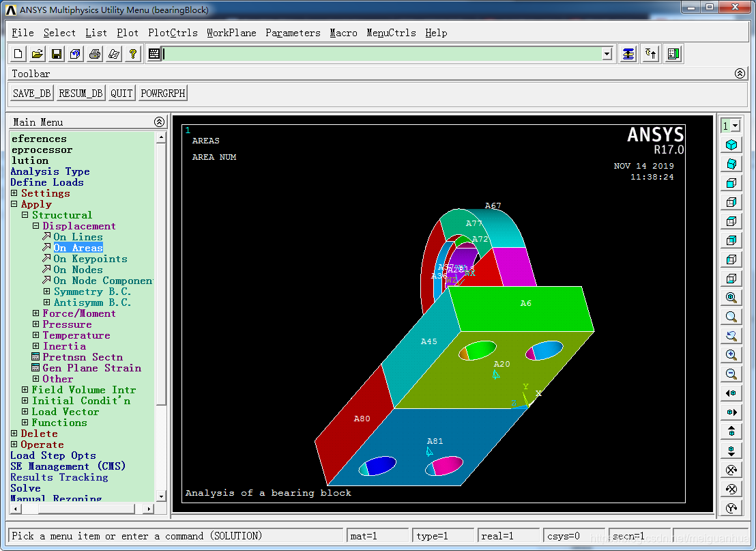This screenshot has width=756, height=551.
Task: Collapse the Main Menu panel
Action: click(159, 122)
